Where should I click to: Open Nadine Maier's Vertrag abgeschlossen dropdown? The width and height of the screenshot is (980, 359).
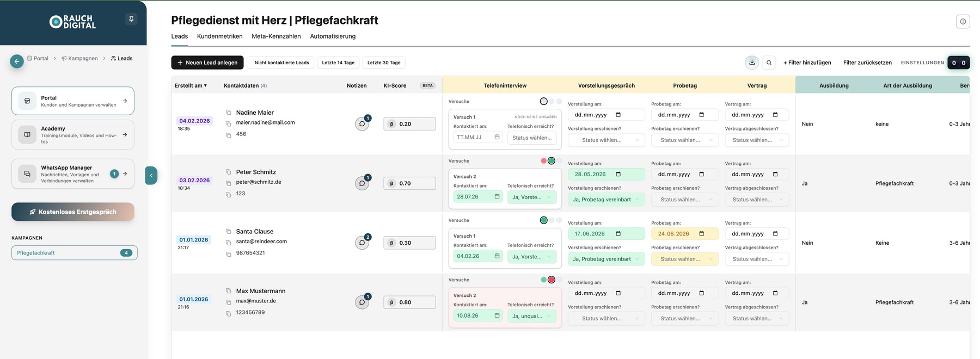point(757,140)
